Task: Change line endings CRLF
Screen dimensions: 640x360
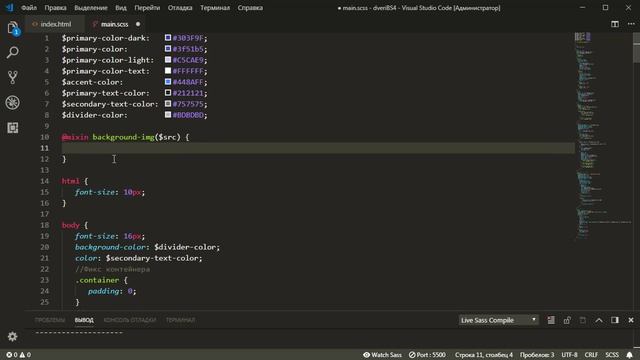Action: click(x=591, y=355)
